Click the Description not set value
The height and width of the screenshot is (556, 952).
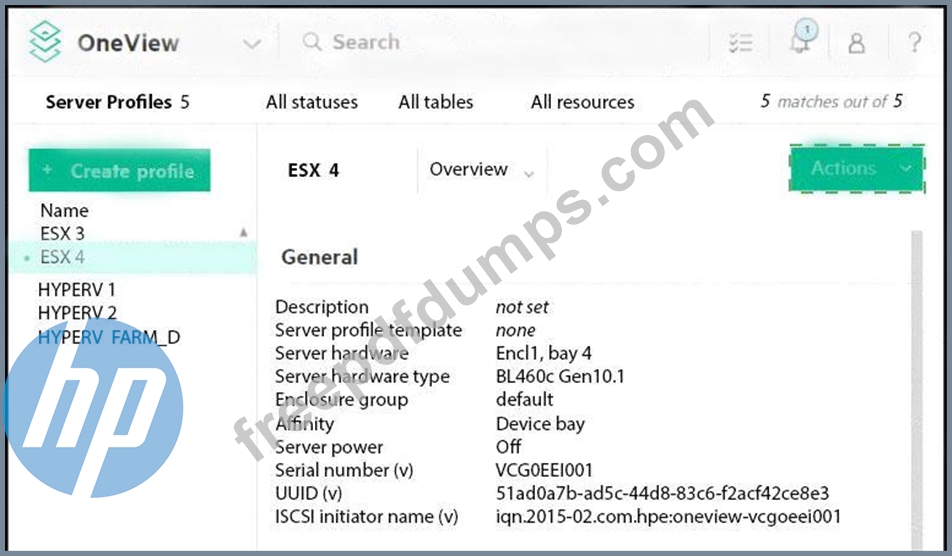pyautogui.click(x=522, y=307)
